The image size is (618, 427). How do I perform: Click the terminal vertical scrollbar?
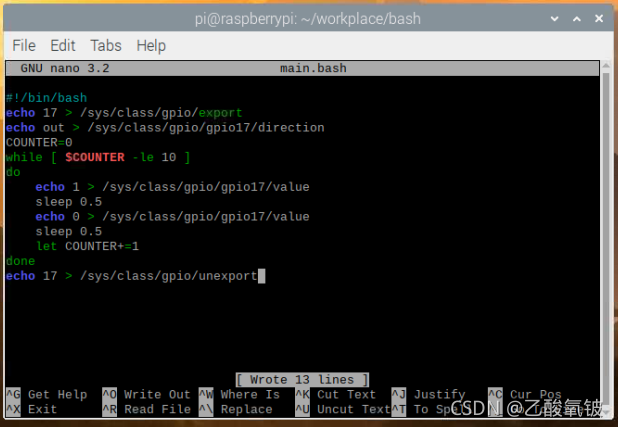606,237
